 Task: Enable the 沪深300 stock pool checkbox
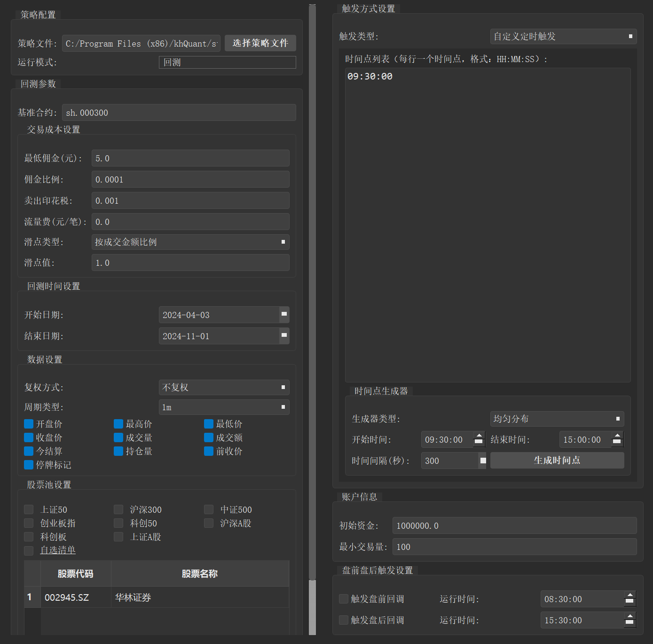118,510
